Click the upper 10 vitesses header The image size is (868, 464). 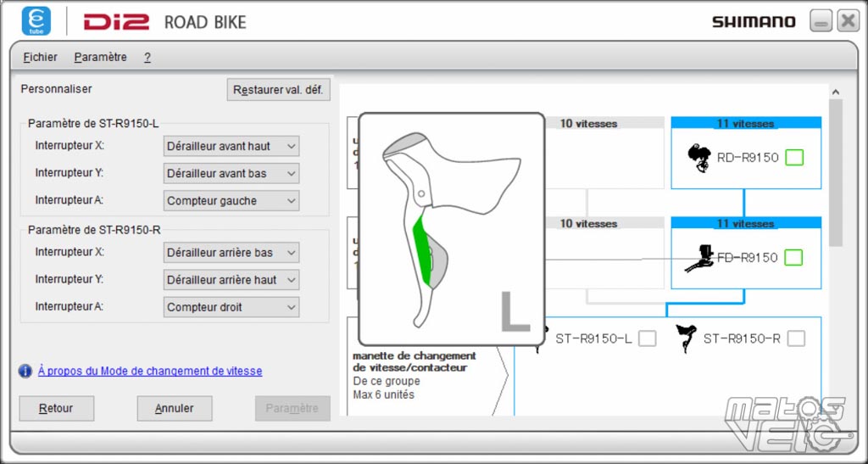tap(588, 123)
